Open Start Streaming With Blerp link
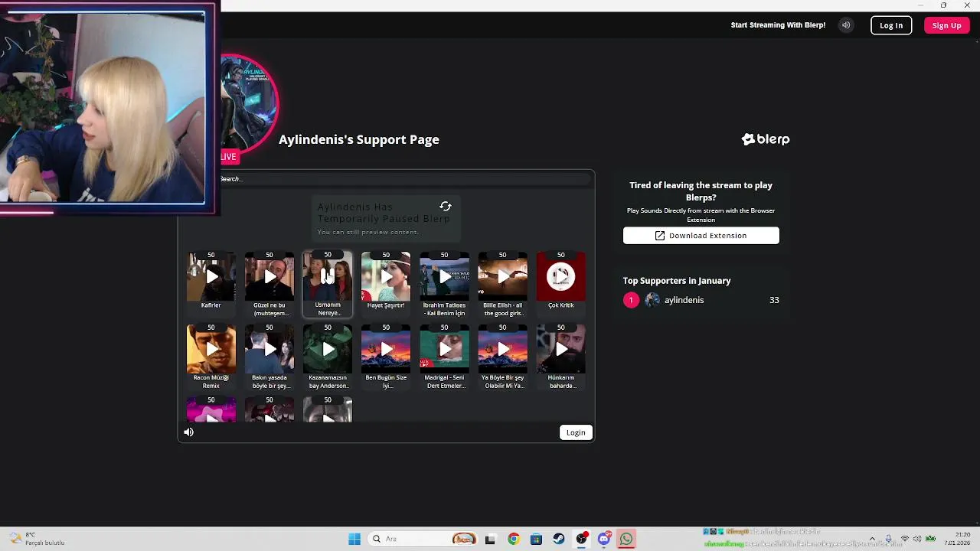This screenshot has width=980, height=551. pyautogui.click(x=778, y=25)
